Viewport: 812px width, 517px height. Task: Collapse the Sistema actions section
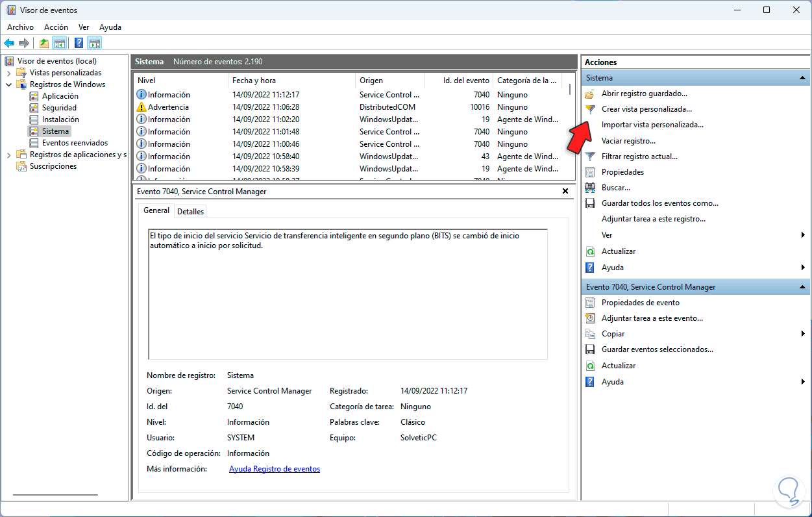803,78
